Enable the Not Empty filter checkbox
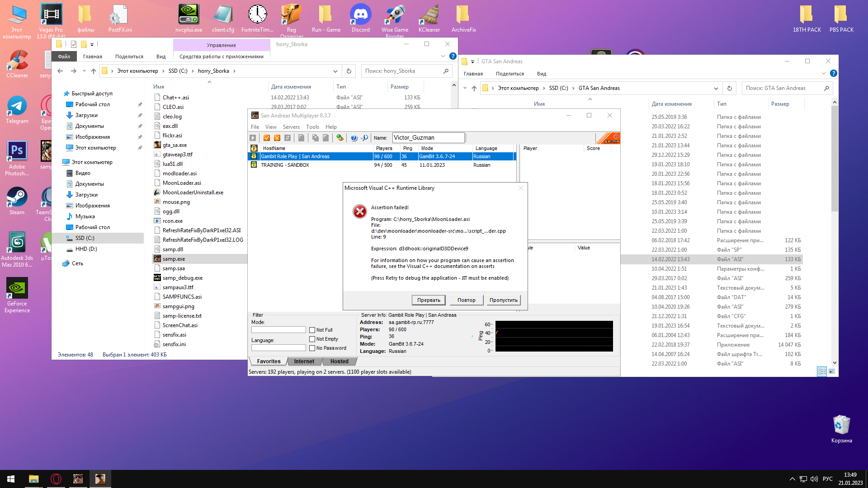The width and height of the screenshot is (868, 488). (312, 339)
